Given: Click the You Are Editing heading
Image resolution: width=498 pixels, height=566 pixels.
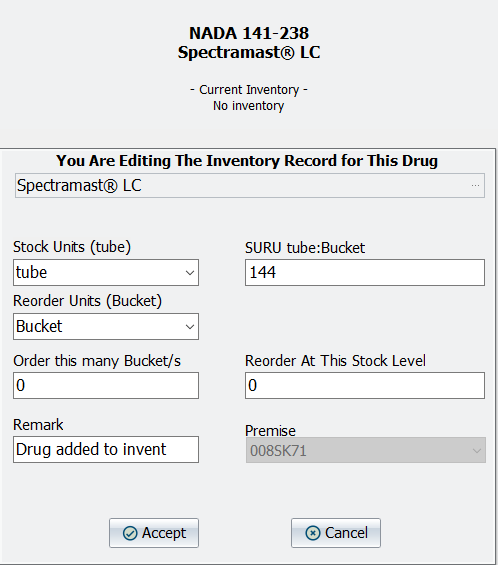Looking at the screenshot, I should point(247,161).
